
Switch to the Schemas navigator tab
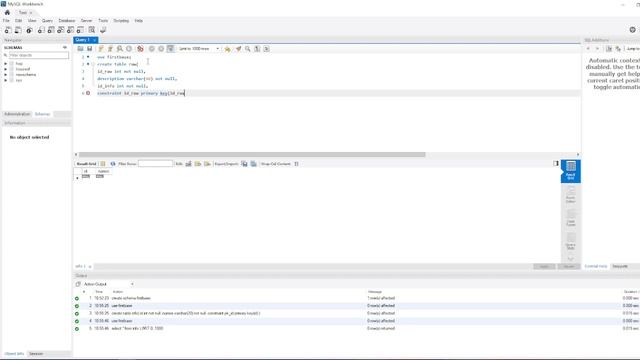42,114
